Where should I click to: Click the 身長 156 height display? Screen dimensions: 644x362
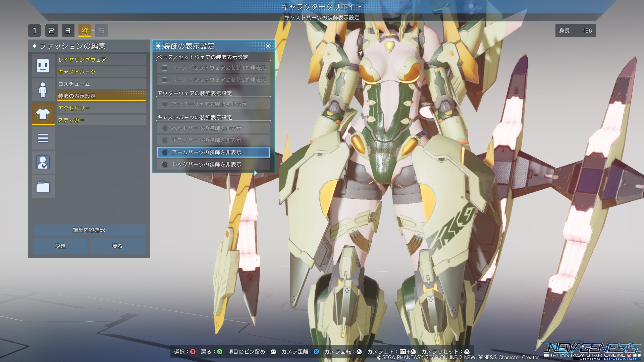575,31
